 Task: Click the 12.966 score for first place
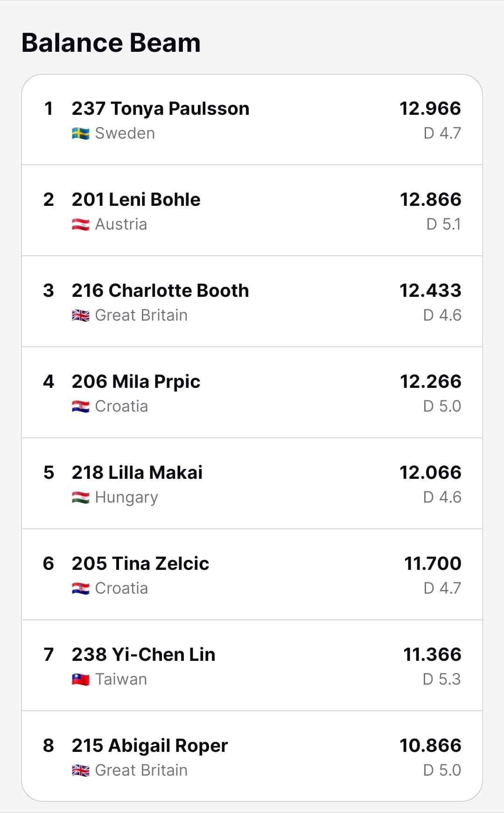pos(430,109)
